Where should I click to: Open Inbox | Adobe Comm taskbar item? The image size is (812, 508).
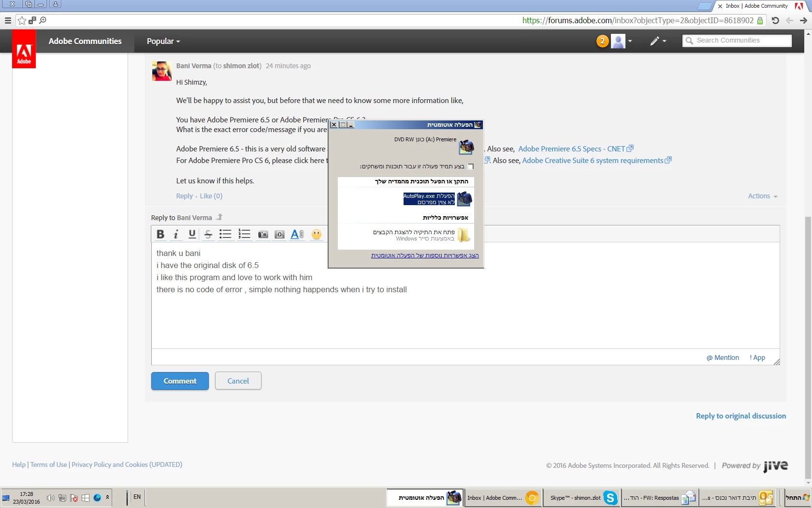tap(502, 498)
